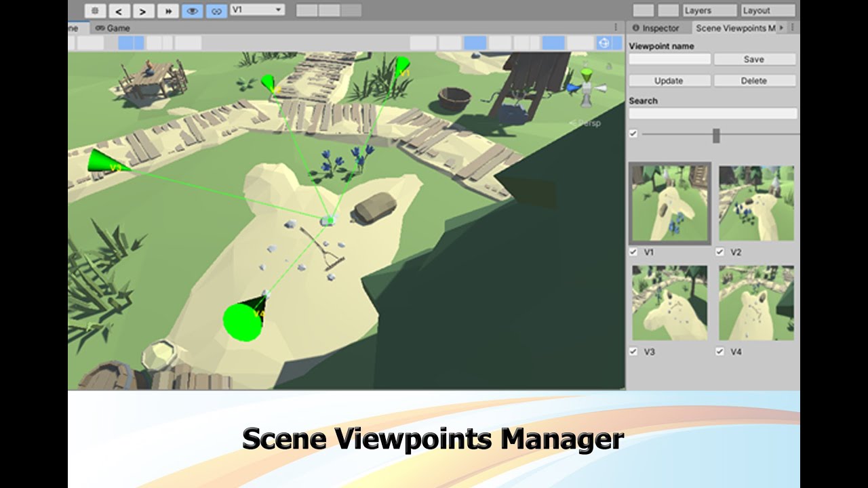Open the Layers dropdown

(709, 10)
